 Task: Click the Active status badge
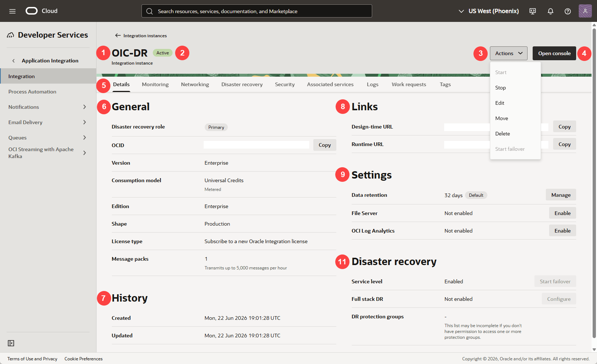163,53
